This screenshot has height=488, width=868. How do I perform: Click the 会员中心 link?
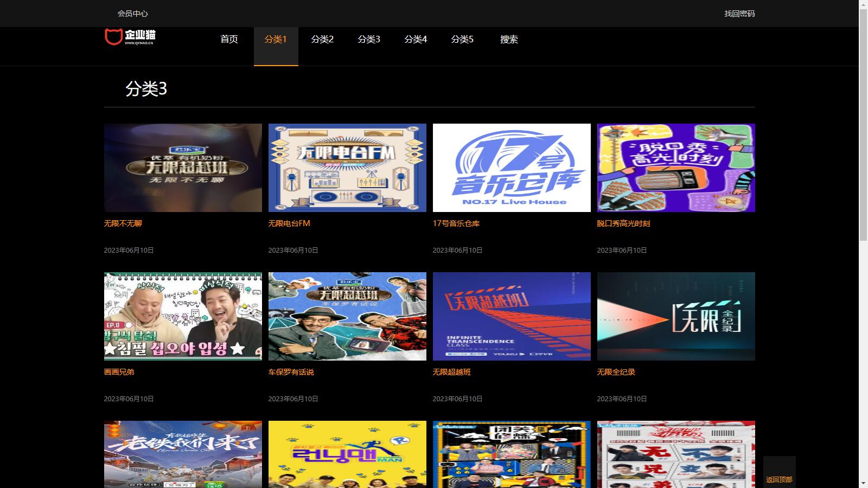click(x=132, y=14)
